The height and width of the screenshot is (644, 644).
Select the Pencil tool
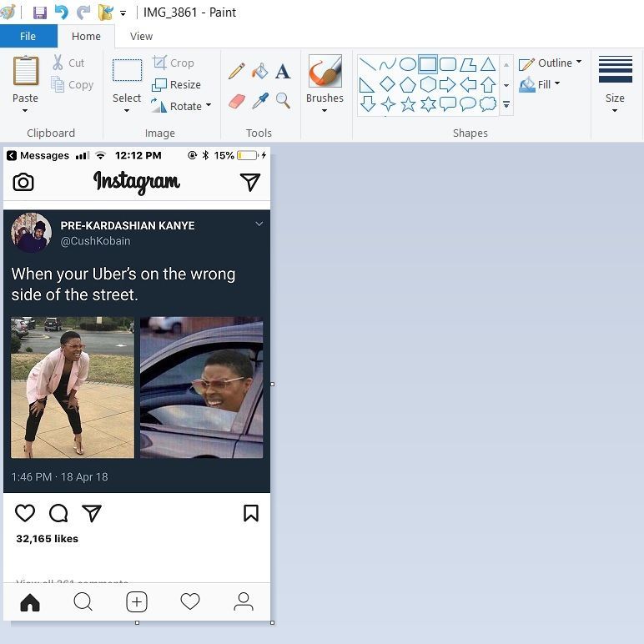pos(236,71)
